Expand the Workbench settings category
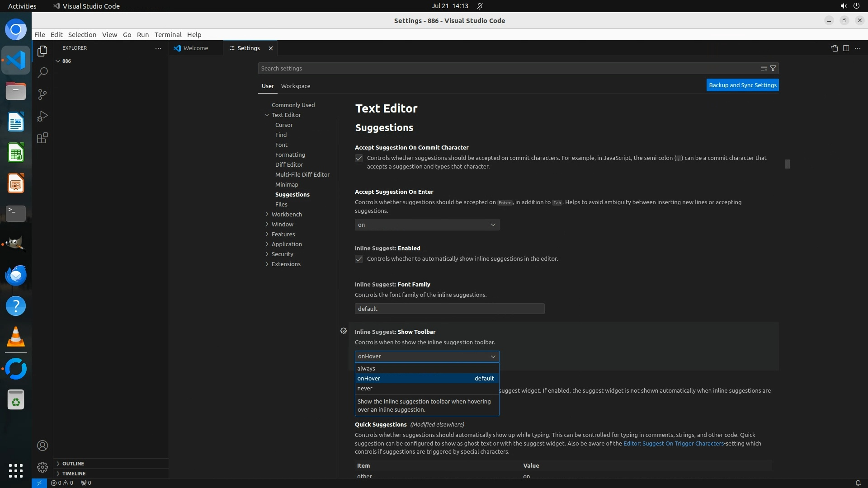Image resolution: width=868 pixels, height=488 pixels. pos(286,214)
